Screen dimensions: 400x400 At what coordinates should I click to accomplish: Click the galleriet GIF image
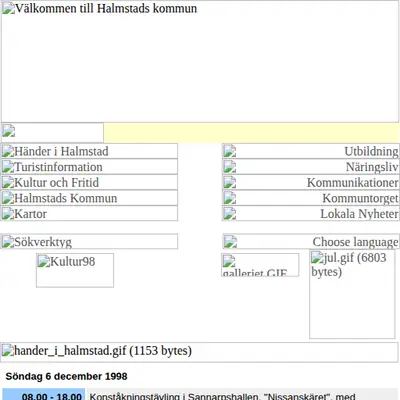(x=260, y=265)
